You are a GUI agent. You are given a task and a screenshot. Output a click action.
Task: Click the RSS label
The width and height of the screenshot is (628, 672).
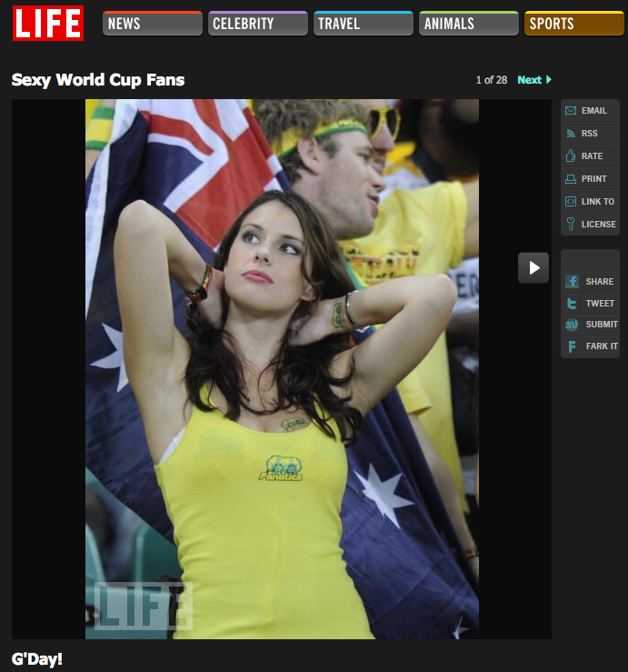(x=590, y=134)
